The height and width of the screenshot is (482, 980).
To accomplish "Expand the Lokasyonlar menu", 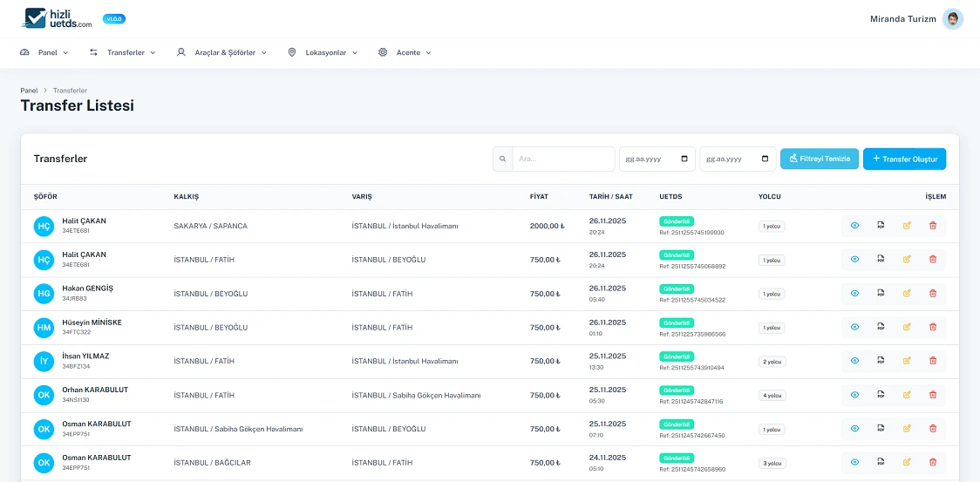I will click(323, 53).
